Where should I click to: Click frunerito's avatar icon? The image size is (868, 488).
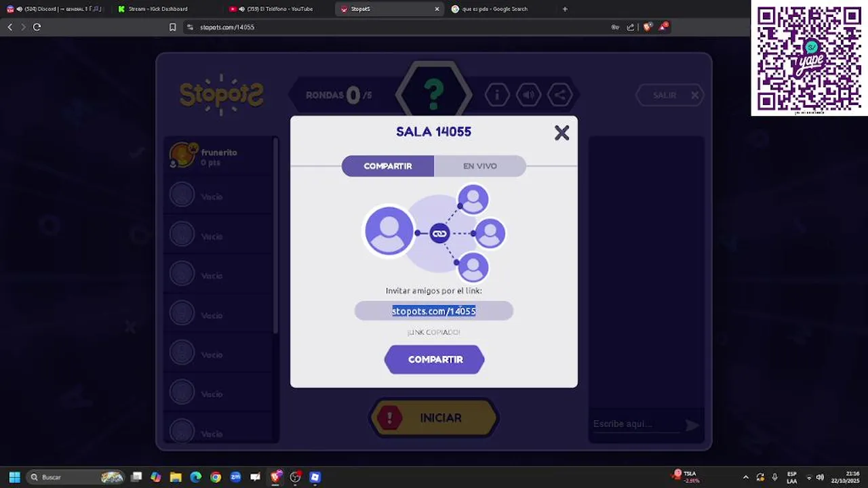(182, 155)
